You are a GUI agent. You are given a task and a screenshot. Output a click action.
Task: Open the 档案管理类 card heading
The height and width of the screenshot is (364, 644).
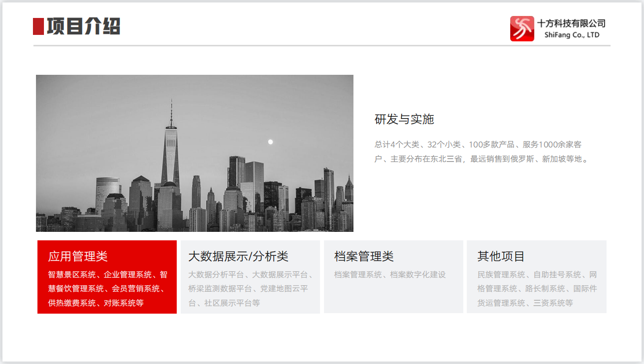(x=364, y=256)
